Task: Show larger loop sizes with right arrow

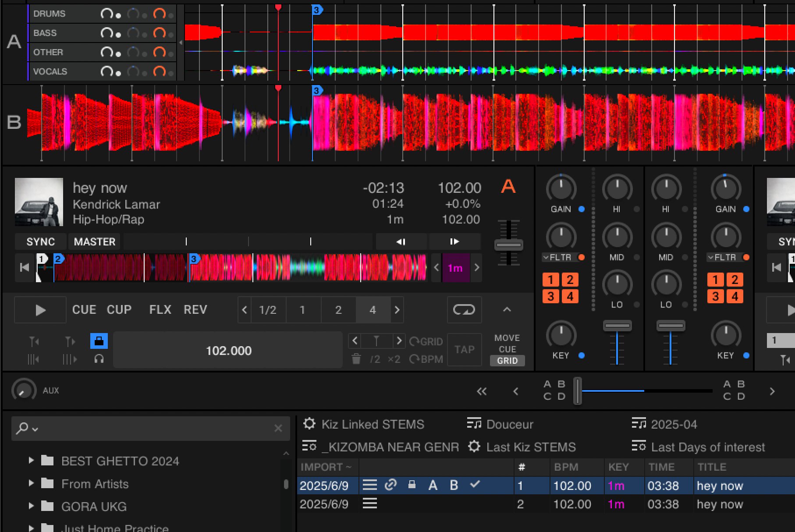Action: coord(397,310)
